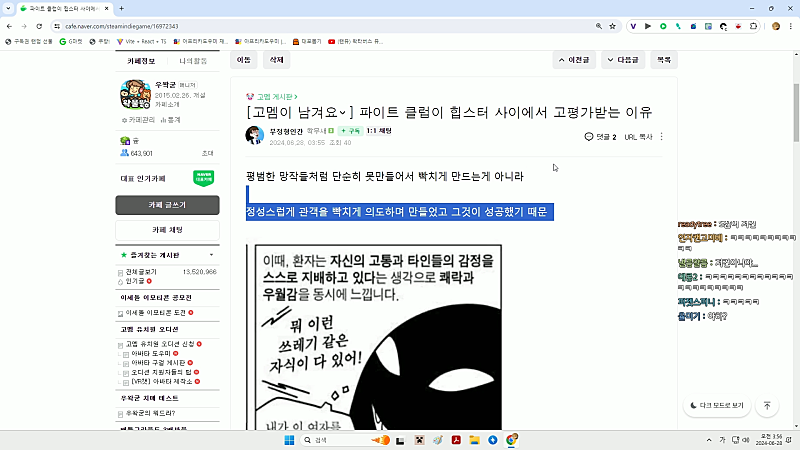The width and height of the screenshot is (800, 450).
Task: Click author name 무정형인간
Action: 286,131
